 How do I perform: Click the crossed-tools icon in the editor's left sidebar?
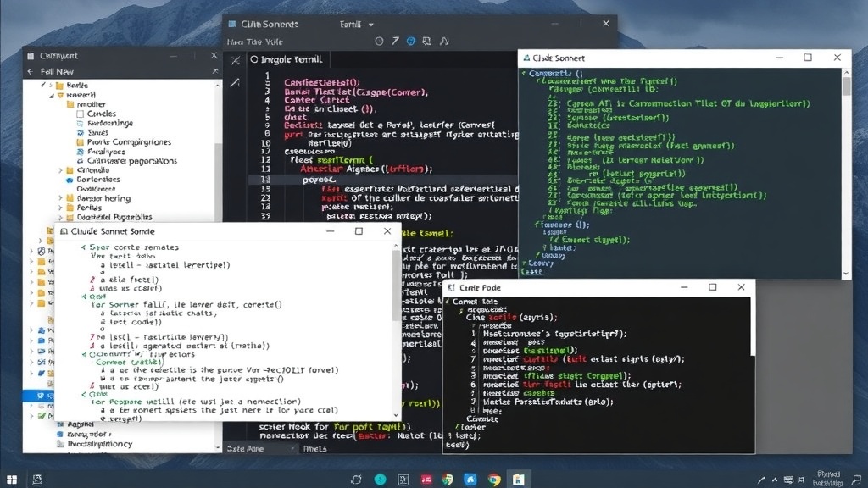pos(236,60)
